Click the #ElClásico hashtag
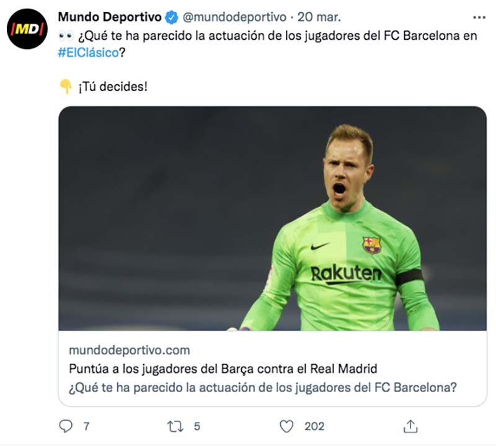Screen dimensions: 496x448 pyautogui.click(x=87, y=53)
